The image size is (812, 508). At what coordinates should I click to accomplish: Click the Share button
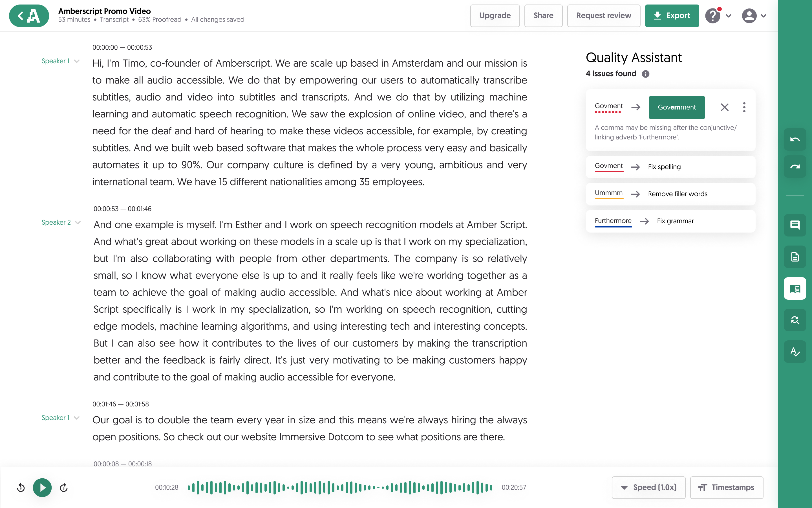(543, 16)
